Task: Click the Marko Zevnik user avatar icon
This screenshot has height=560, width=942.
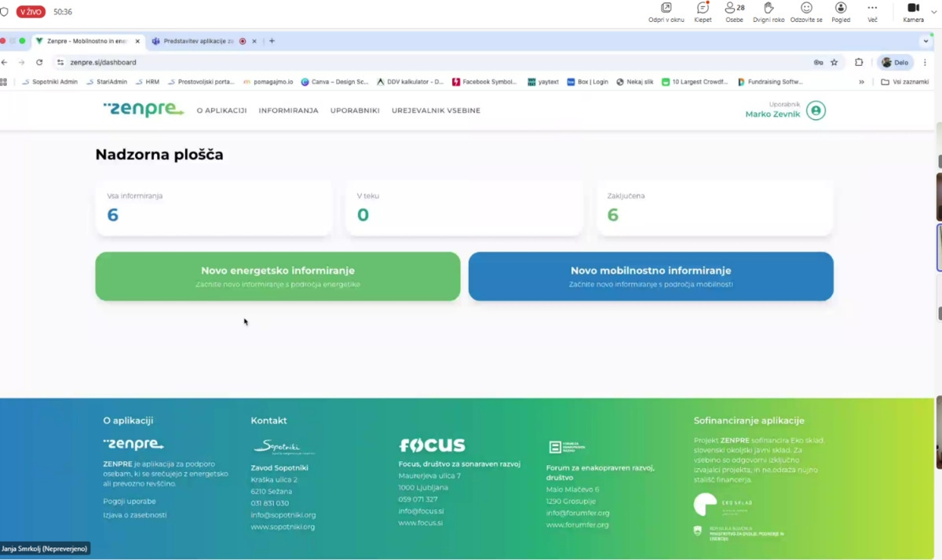Action: point(816,111)
